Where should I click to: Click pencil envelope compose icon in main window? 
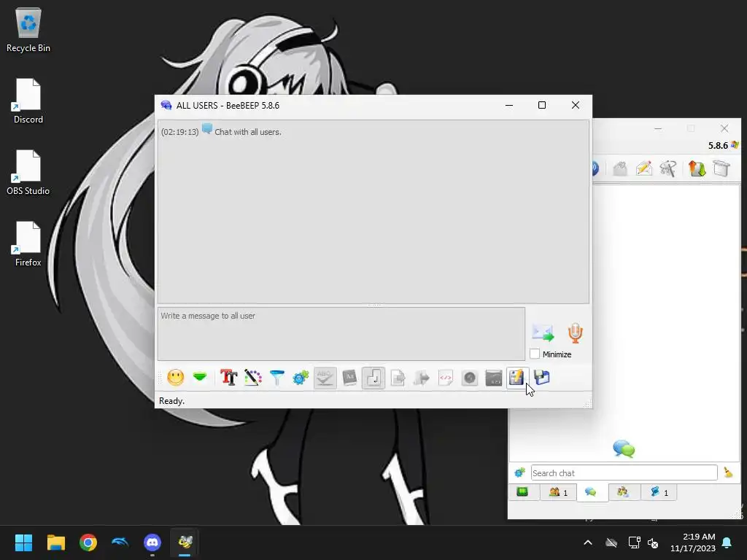(644, 168)
